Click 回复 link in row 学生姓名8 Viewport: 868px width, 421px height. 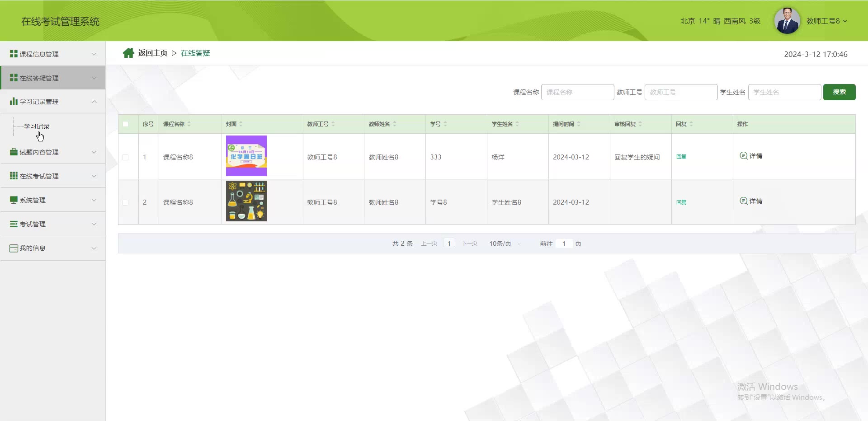point(681,202)
